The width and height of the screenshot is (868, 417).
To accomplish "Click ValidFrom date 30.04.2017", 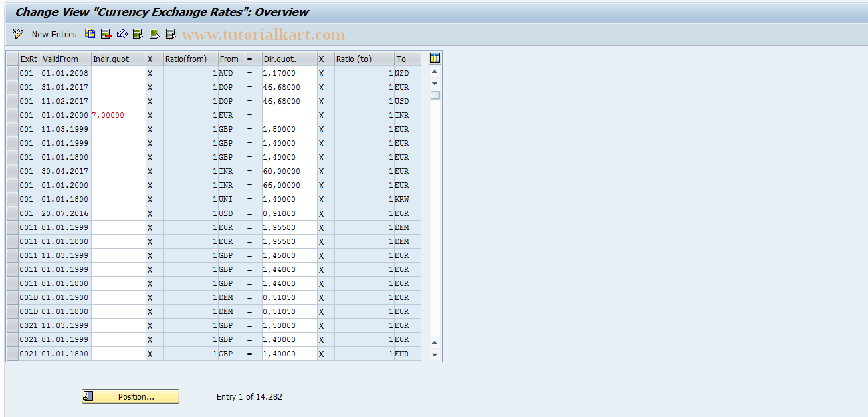I will 66,171.
